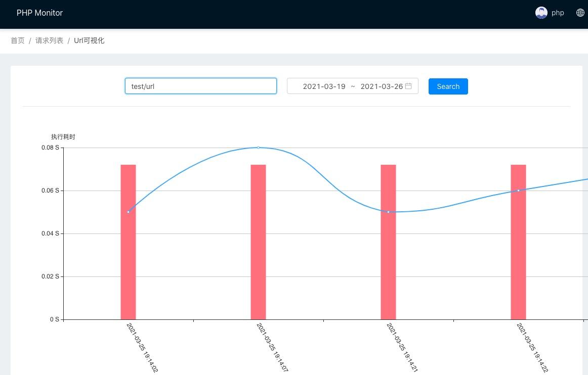Select the start date 2021-03-19
Screen dimensions: 588x375
(324, 86)
